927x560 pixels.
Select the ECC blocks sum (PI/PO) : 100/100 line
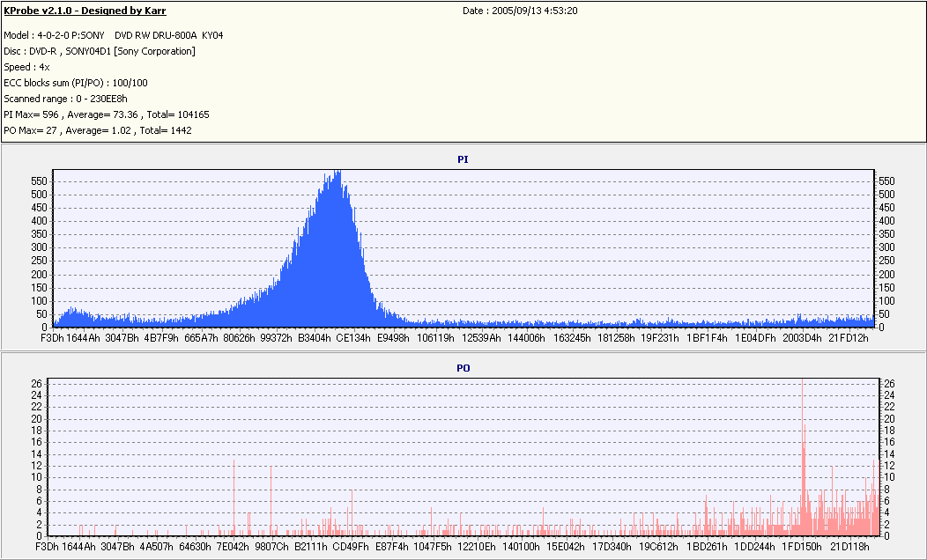click(76, 84)
